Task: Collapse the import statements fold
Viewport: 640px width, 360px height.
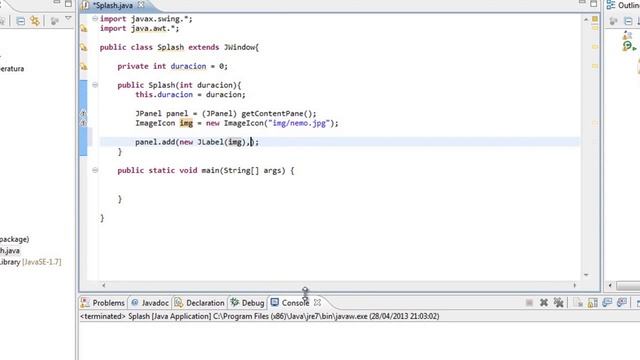Action: 95,18
